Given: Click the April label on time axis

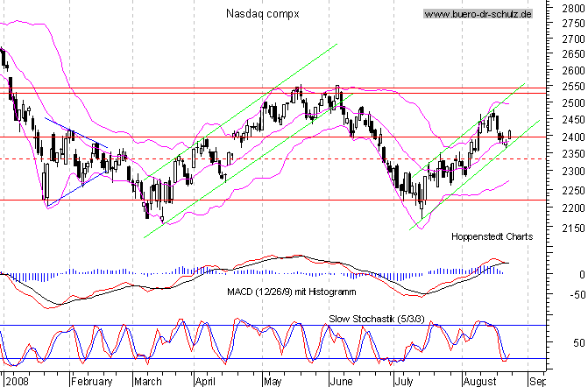Looking at the screenshot, I should pos(205,381).
